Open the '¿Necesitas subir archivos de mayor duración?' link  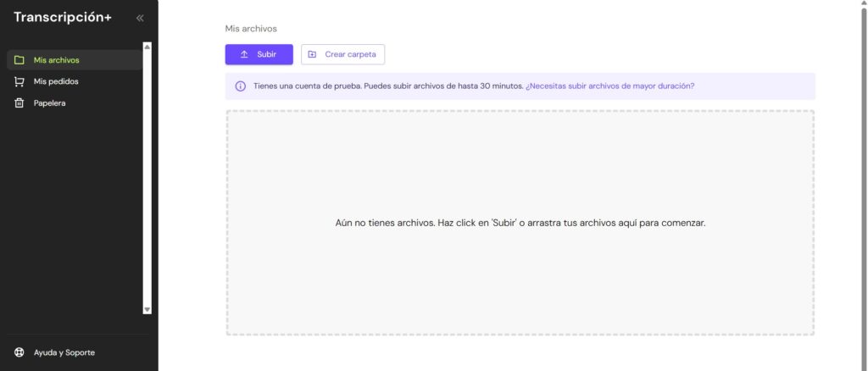(x=609, y=86)
